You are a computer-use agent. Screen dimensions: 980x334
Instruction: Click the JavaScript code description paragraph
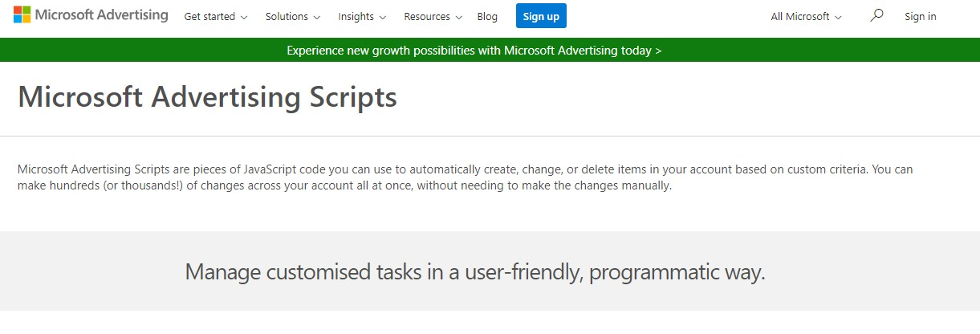(x=466, y=178)
